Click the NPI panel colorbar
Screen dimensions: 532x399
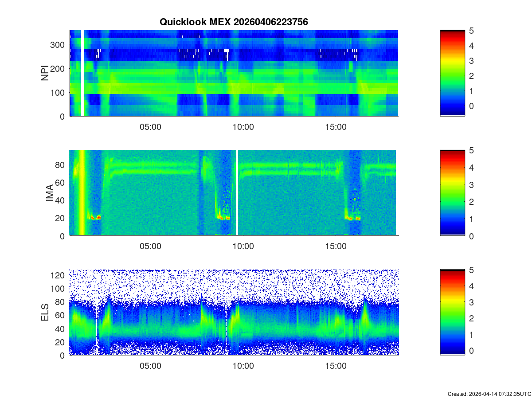click(452, 73)
